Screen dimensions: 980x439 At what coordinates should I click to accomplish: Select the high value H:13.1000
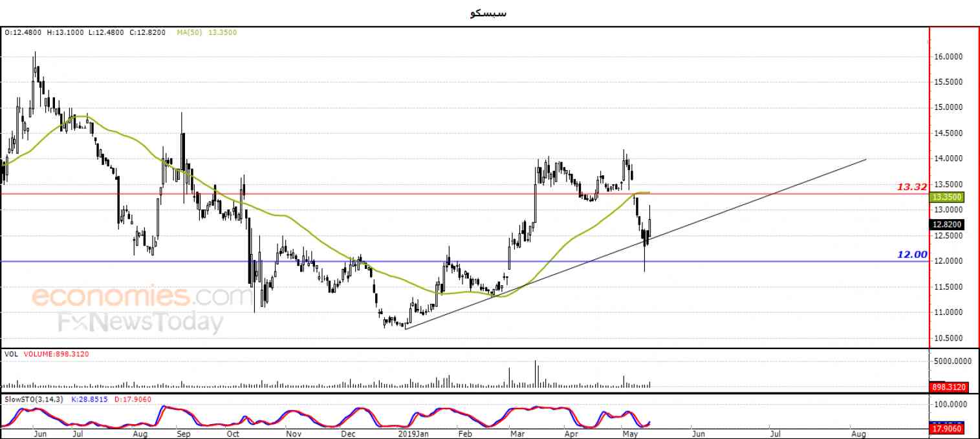point(65,32)
